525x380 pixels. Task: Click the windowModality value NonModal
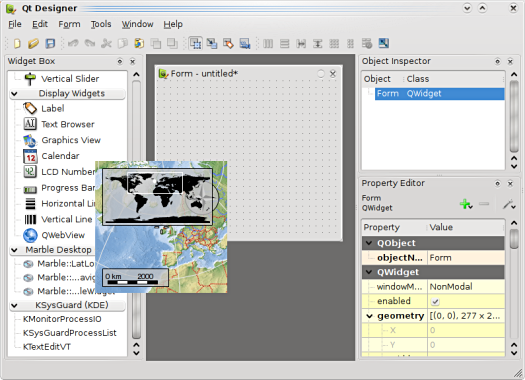tap(466, 287)
